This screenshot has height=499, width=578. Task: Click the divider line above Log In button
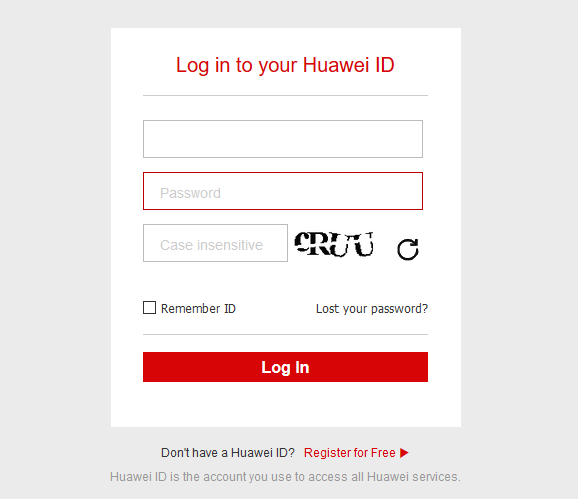pos(285,335)
